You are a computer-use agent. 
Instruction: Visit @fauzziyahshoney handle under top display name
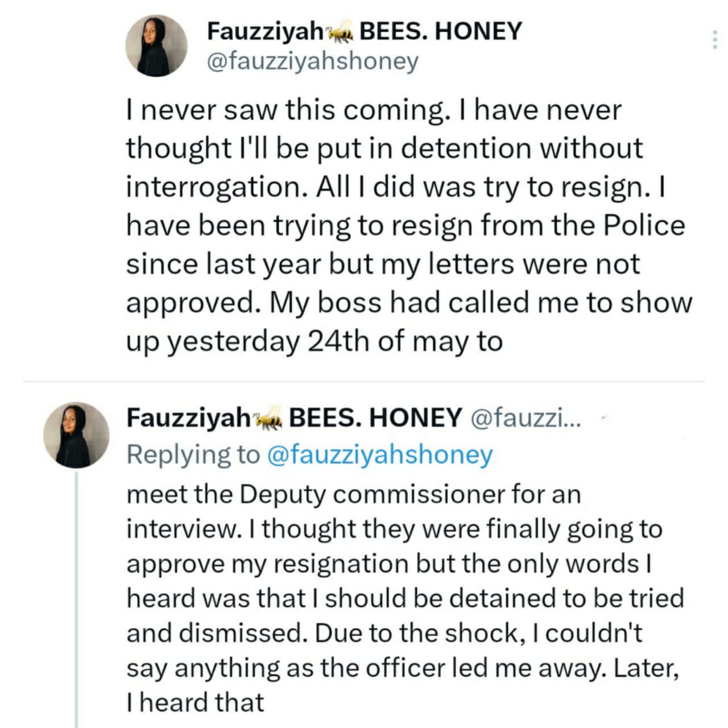pos(312,61)
